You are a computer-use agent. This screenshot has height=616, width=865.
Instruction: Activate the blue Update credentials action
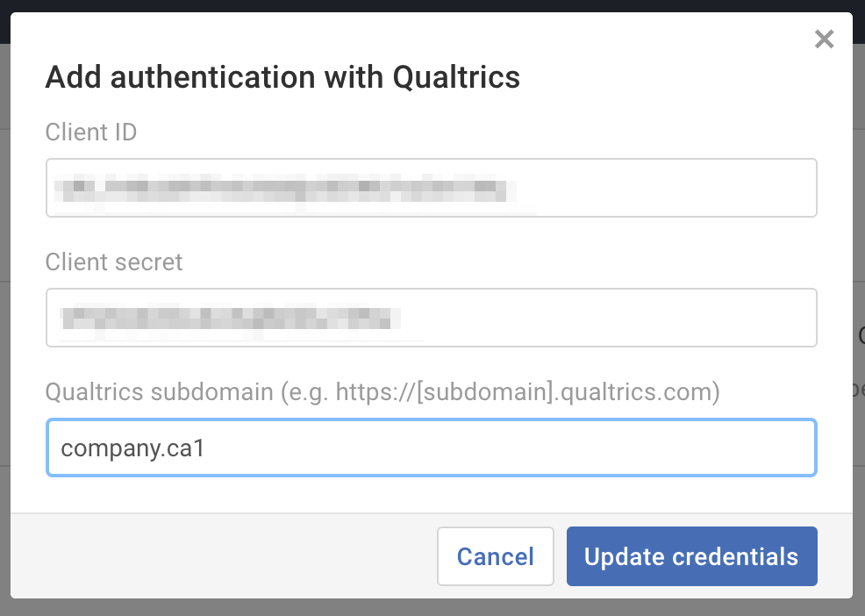[x=691, y=556]
